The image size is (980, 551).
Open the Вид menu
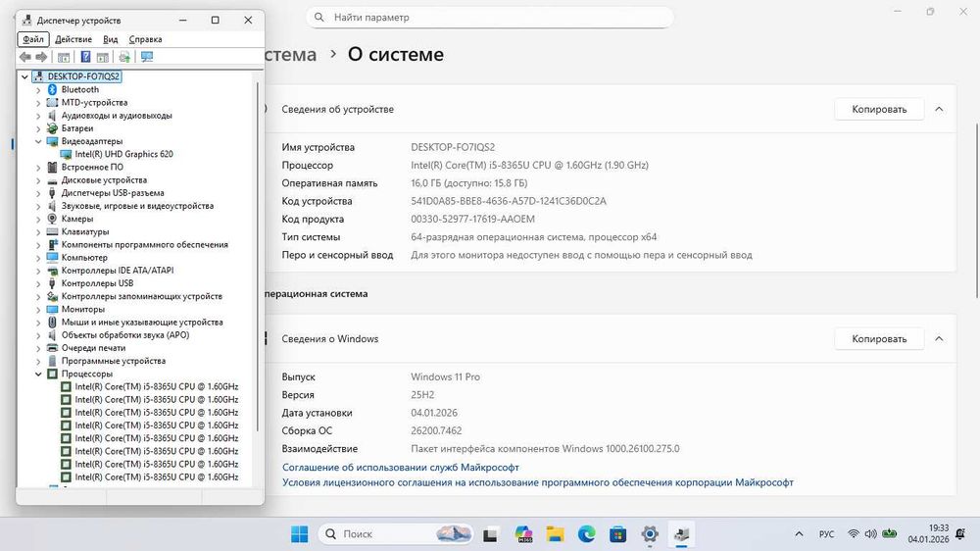click(x=110, y=39)
